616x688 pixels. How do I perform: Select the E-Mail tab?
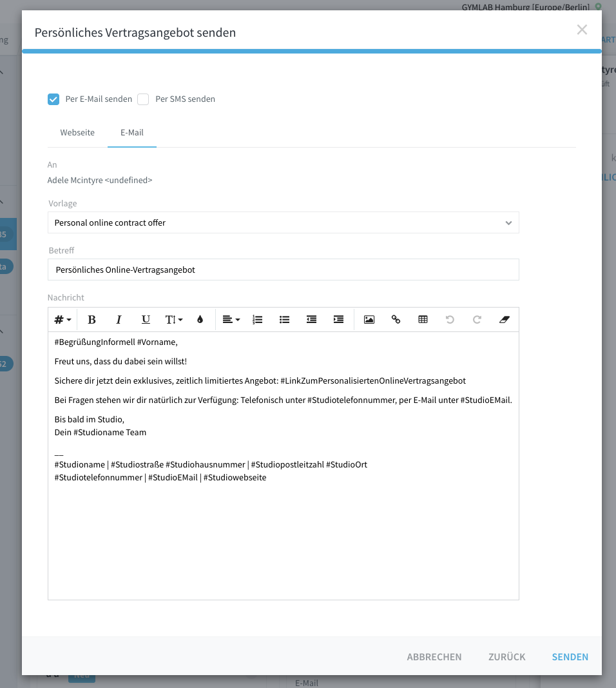[x=132, y=133]
